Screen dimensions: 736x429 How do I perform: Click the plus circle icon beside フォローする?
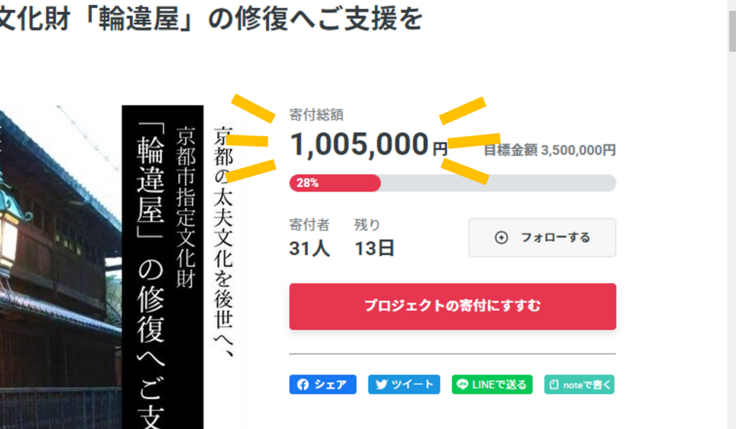tap(502, 238)
